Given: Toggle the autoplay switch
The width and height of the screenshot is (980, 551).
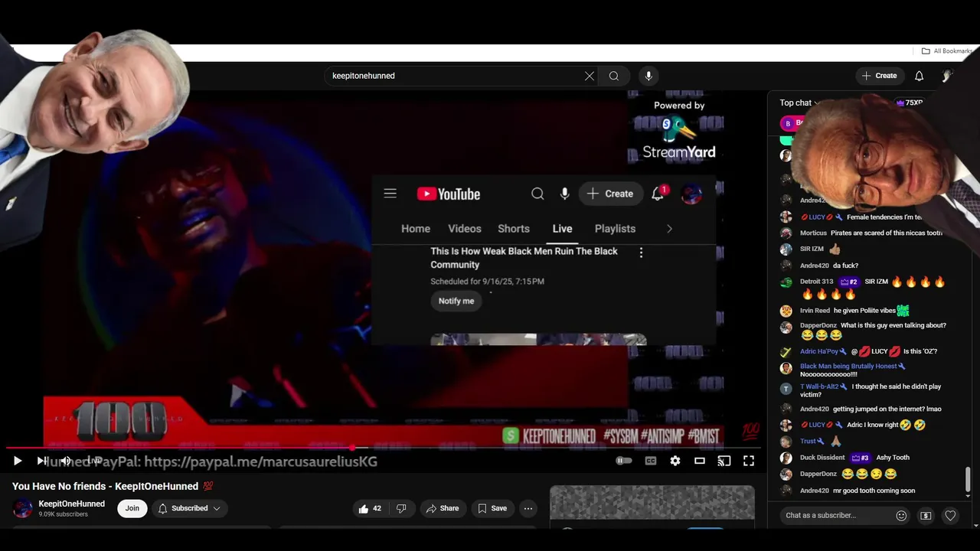Looking at the screenshot, I should point(624,461).
